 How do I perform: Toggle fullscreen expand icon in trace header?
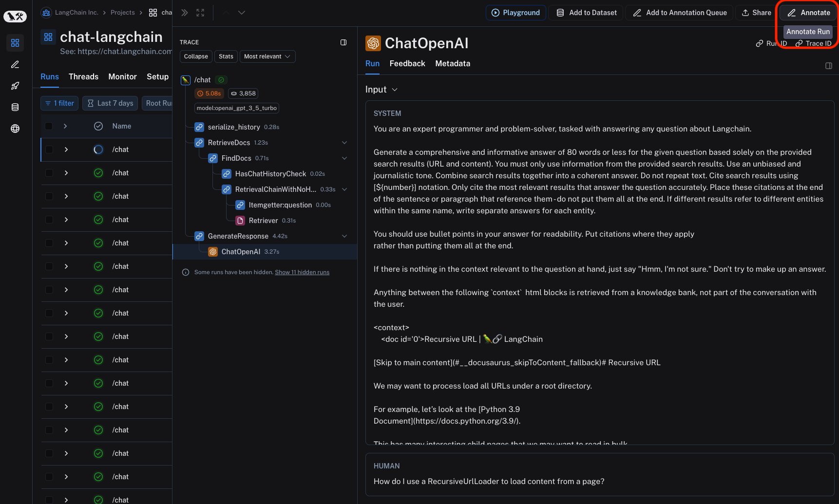200,13
